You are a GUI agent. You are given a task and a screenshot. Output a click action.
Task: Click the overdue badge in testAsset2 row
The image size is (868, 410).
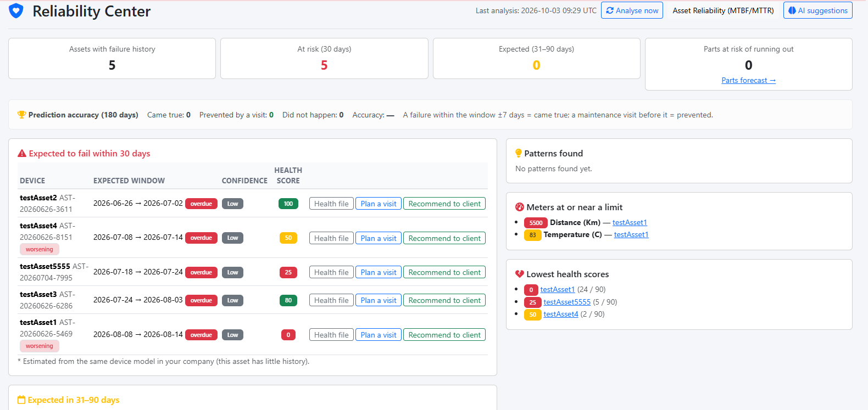pyautogui.click(x=201, y=204)
